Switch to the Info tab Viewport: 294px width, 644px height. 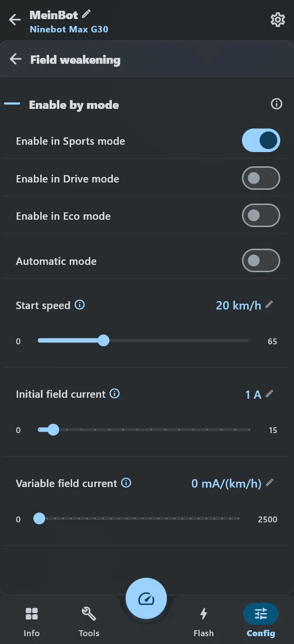31,620
